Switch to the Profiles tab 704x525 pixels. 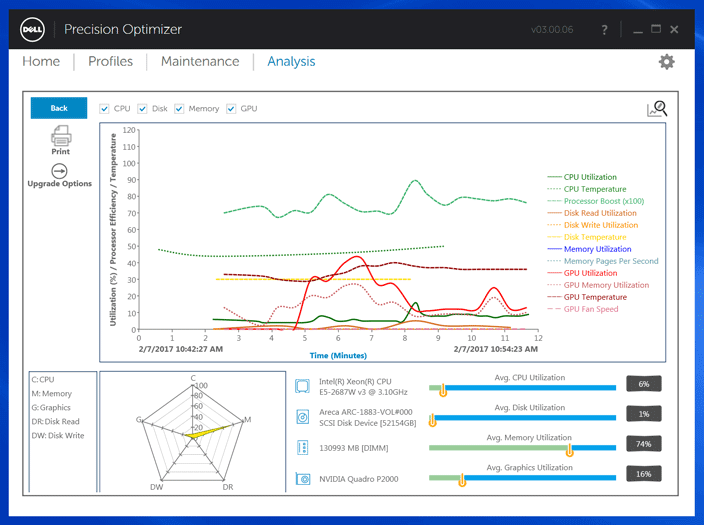pyautogui.click(x=110, y=62)
